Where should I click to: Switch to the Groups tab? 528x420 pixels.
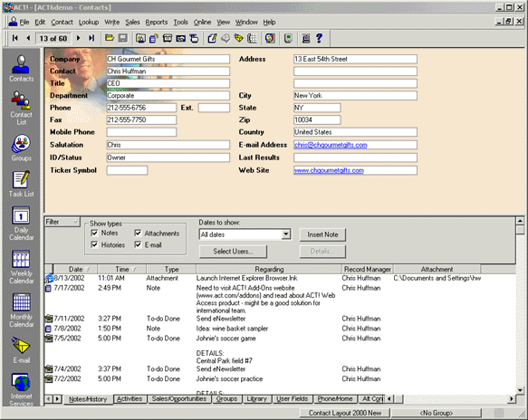(x=226, y=399)
